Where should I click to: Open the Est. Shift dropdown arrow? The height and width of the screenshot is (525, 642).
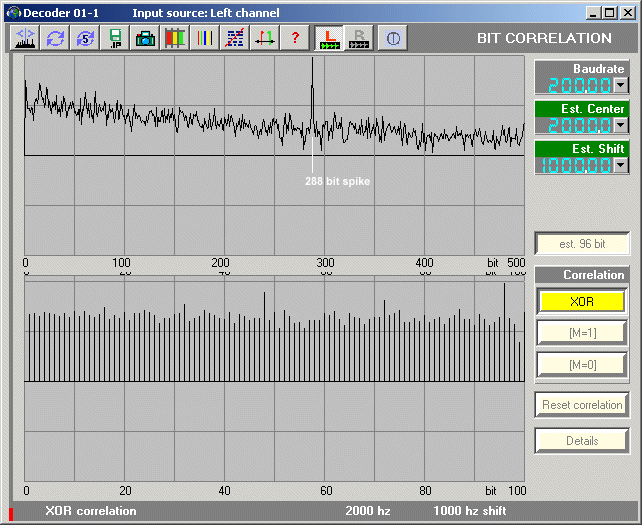click(x=621, y=165)
